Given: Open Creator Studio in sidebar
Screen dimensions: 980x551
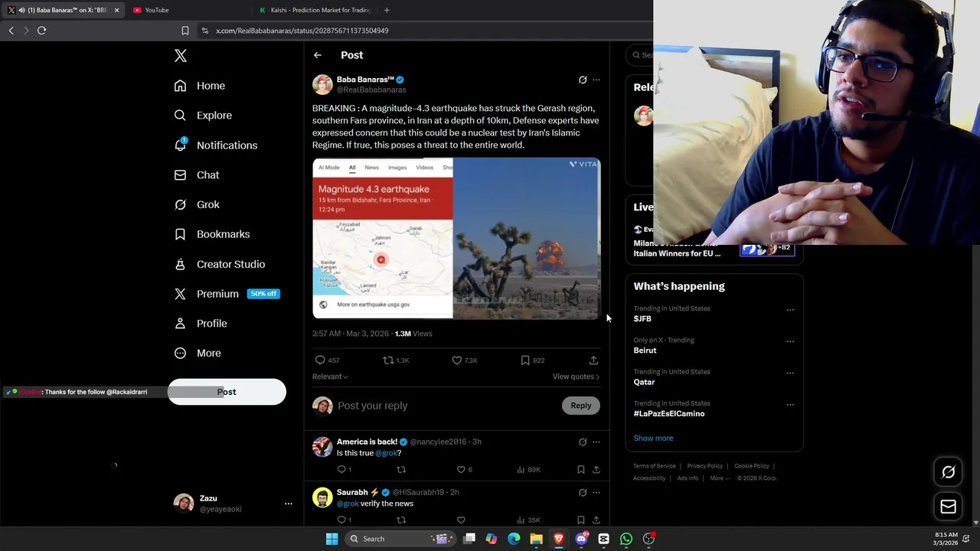Looking at the screenshot, I should tap(220, 264).
